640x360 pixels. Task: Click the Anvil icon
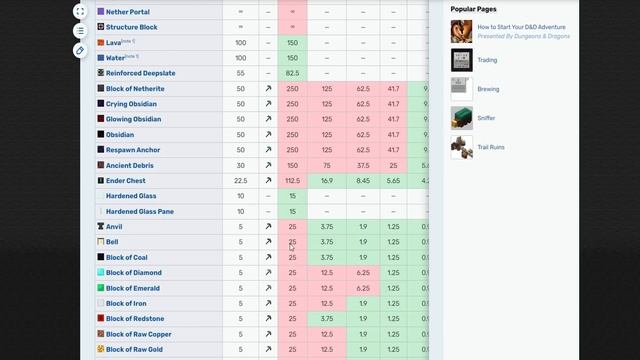pos(101,226)
